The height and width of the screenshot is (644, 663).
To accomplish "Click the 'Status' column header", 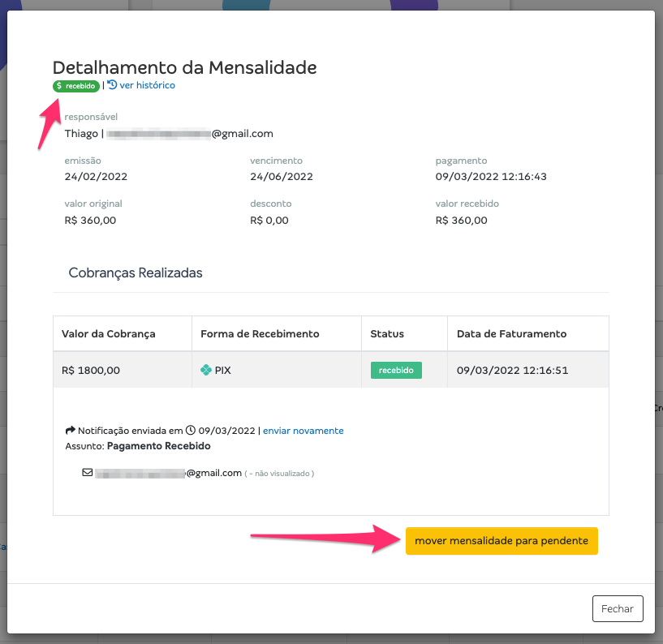I will click(387, 334).
